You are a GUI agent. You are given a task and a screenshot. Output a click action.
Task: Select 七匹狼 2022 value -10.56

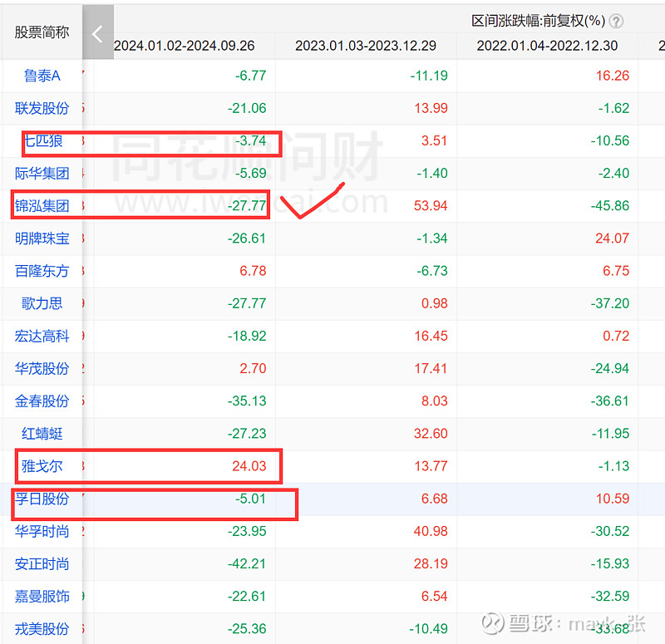(x=610, y=140)
